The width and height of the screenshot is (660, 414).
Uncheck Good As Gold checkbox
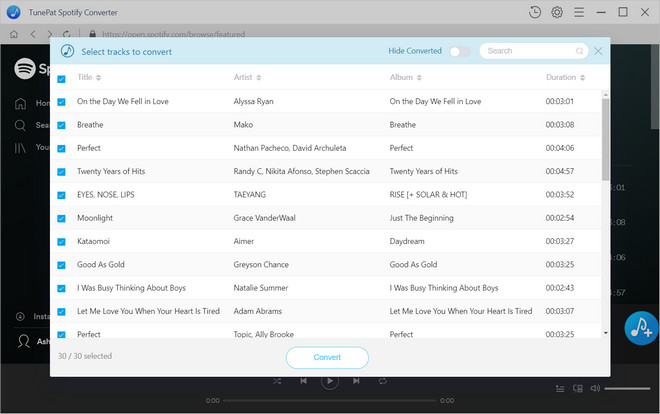(x=61, y=265)
